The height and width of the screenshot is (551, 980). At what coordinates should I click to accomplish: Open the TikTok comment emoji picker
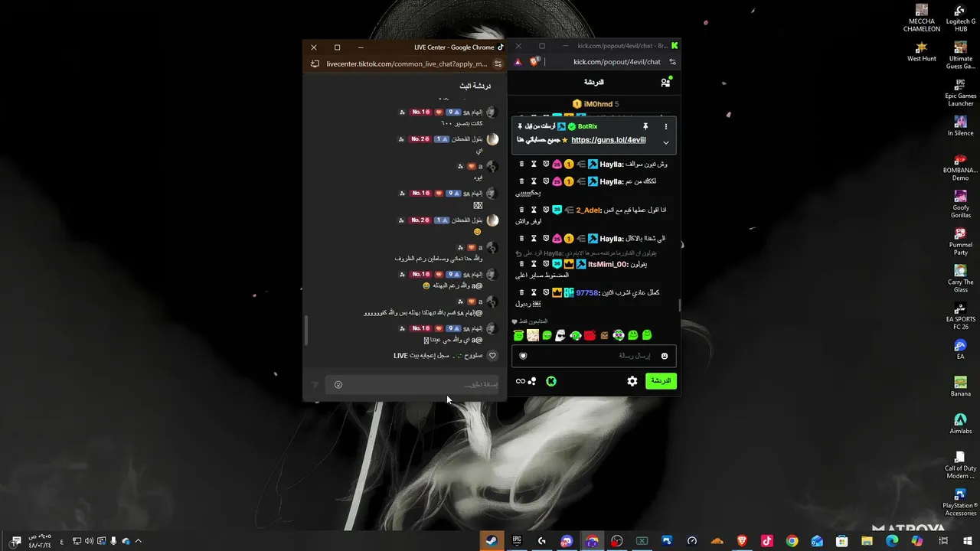338,385
